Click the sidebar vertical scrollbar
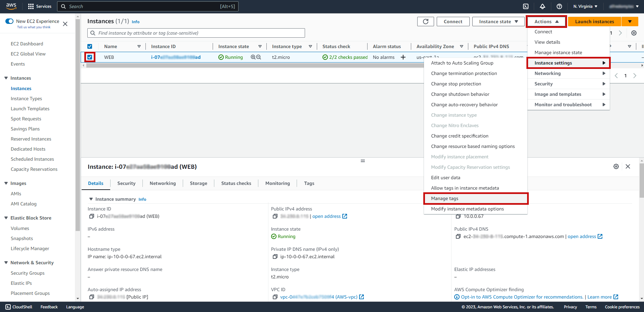The image size is (644, 312). click(x=78, y=124)
